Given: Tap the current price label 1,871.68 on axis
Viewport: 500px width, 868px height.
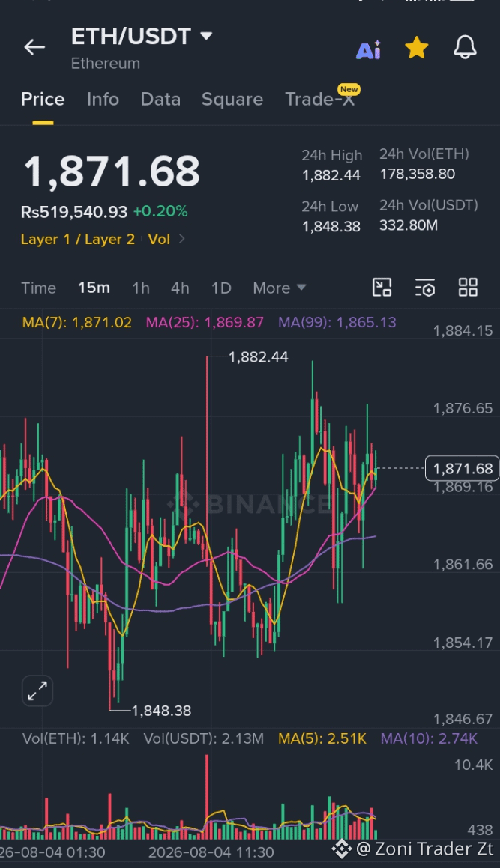Looking at the screenshot, I should [463, 468].
